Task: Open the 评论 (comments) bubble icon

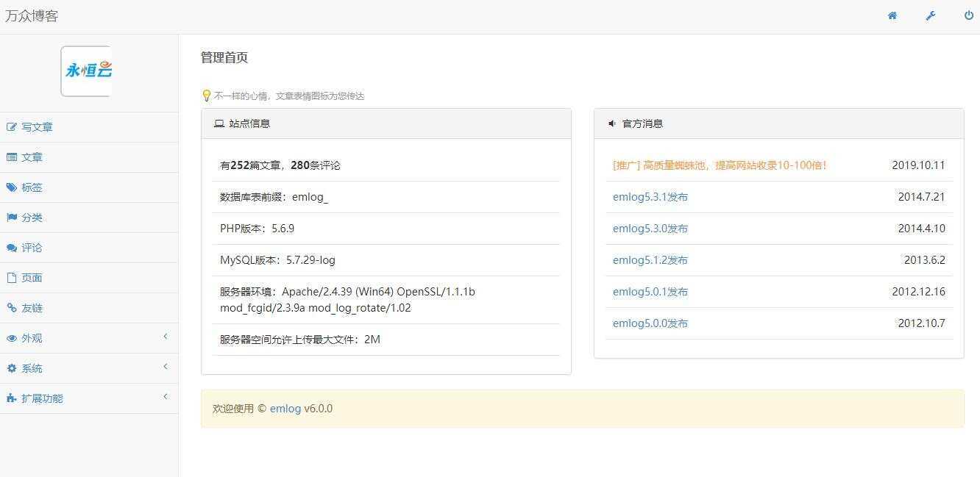Action: 12,247
